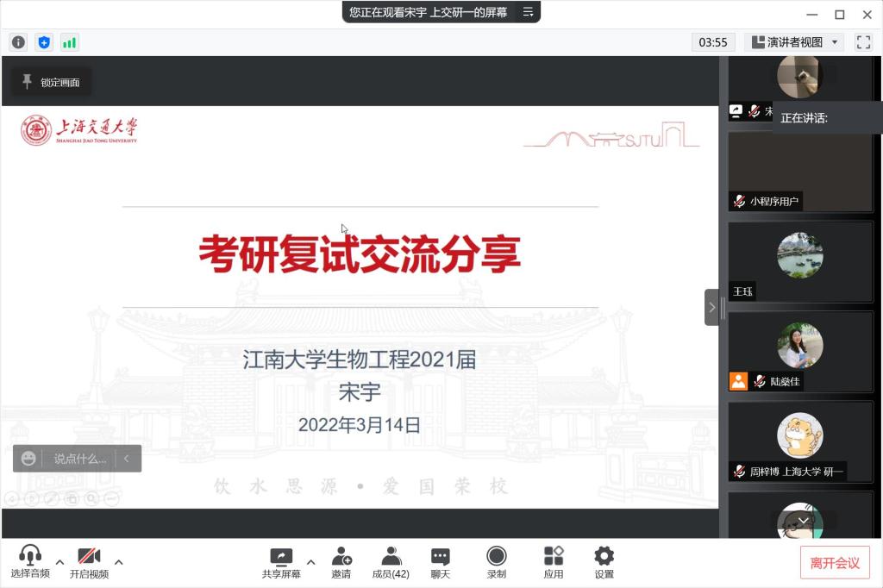Click the emoji smiley icon
This screenshot has height=588, width=883.
pos(29,459)
